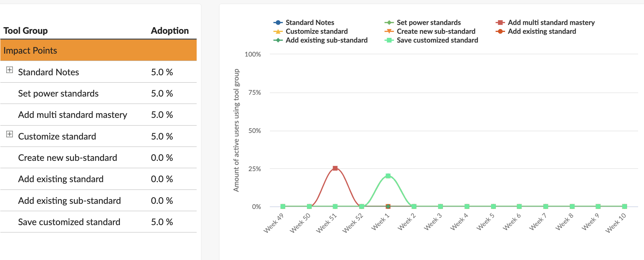
Task: Click the Week 49 data point marker
Action: 283,206
